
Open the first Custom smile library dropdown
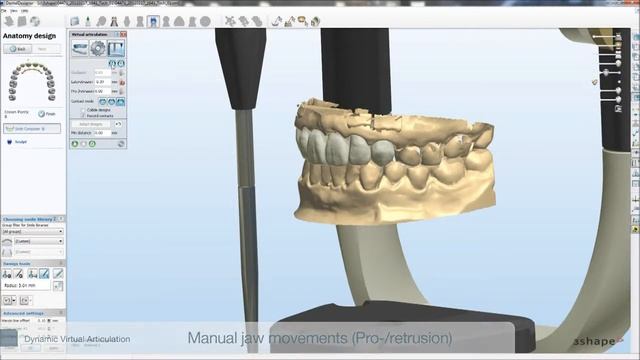39,241
